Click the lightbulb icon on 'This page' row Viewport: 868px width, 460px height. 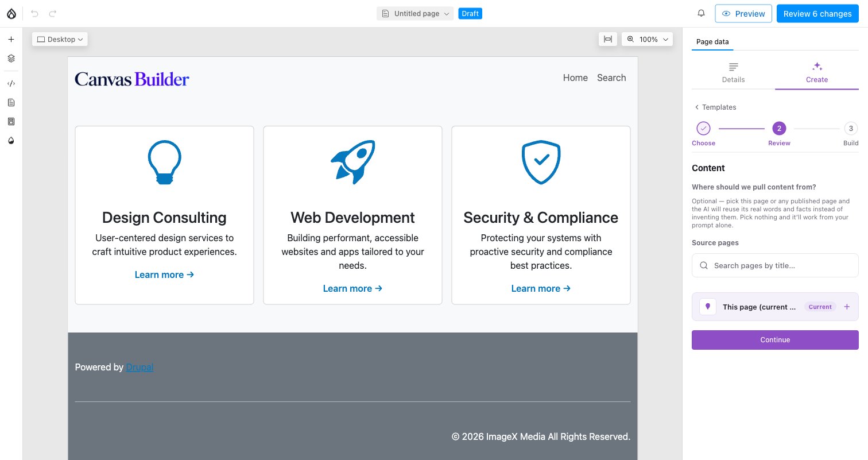(708, 307)
